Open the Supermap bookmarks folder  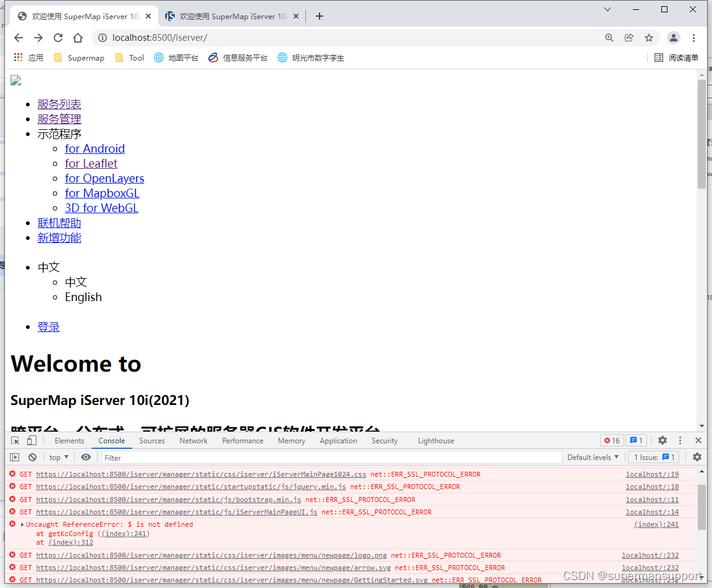click(80, 58)
